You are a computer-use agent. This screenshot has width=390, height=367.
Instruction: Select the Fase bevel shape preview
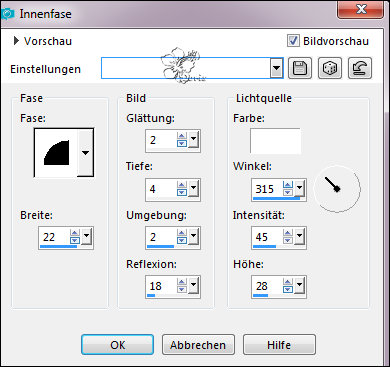[x=56, y=153]
